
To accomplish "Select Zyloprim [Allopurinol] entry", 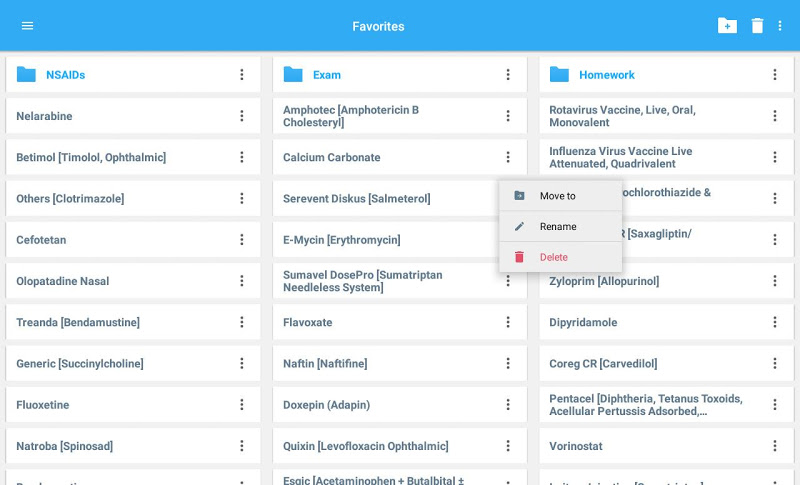I will (x=666, y=283).
